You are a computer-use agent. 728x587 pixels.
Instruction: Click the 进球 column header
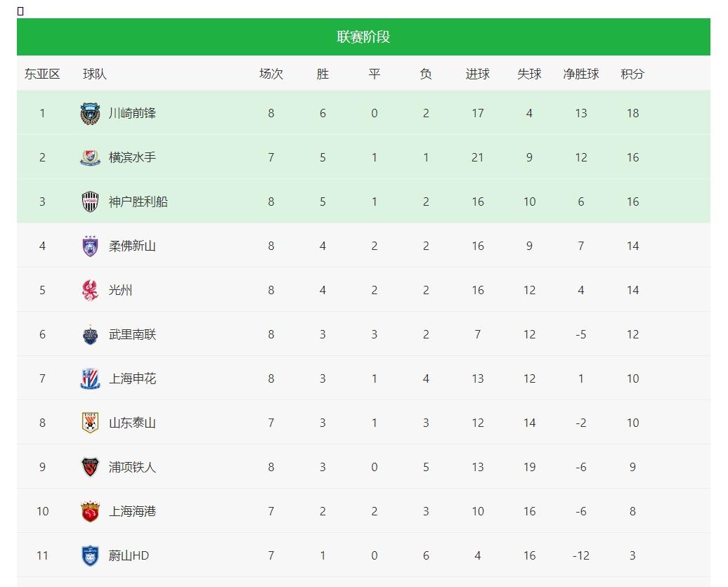(x=478, y=74)
